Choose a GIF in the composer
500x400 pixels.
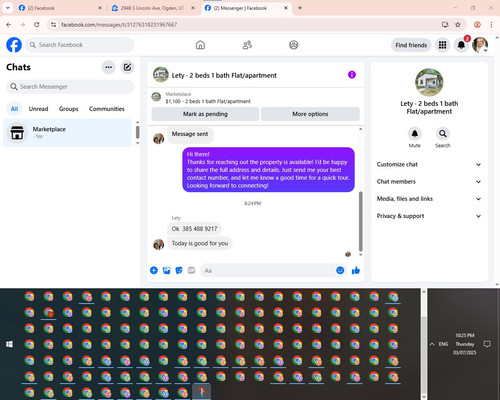pyautogui.click(x=191, y=270)
